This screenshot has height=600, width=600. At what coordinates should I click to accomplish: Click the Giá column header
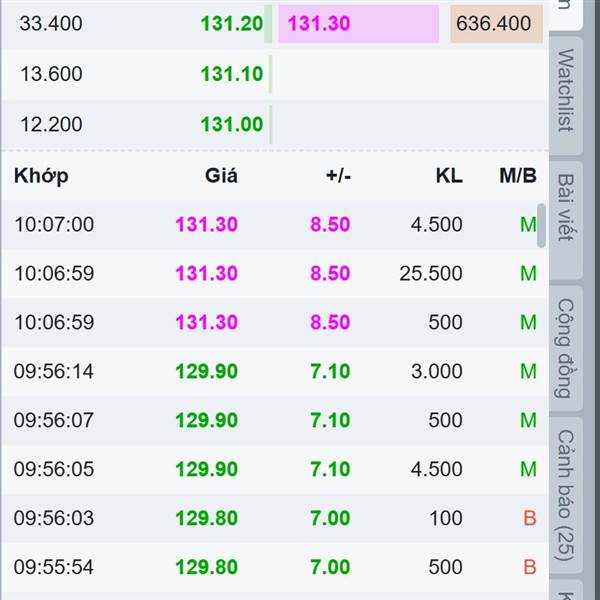pyautogui.click(x=221, y=176)
